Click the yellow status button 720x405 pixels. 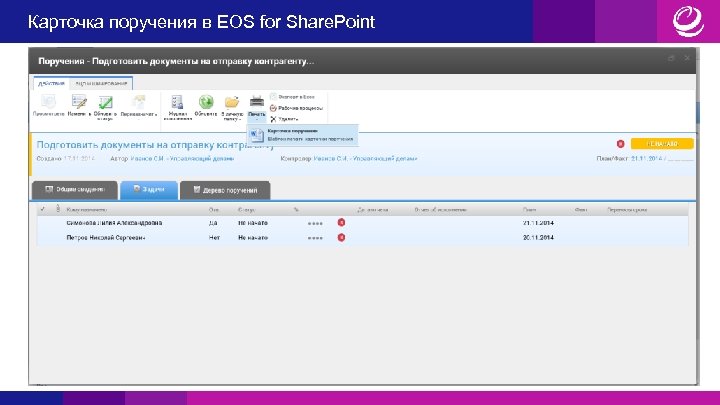coord(662,144)
